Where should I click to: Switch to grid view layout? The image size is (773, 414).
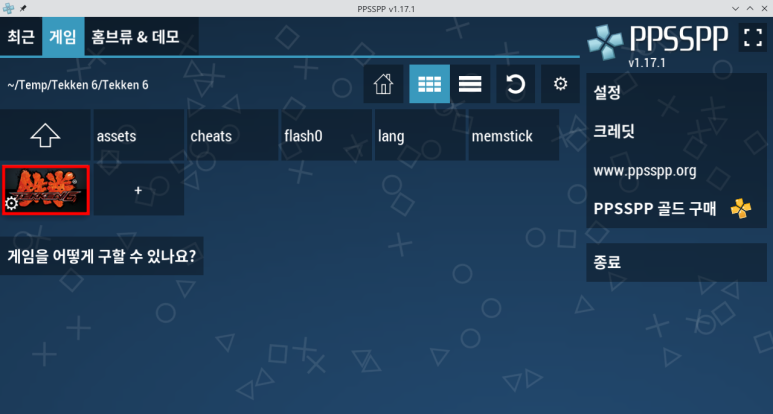429,84
